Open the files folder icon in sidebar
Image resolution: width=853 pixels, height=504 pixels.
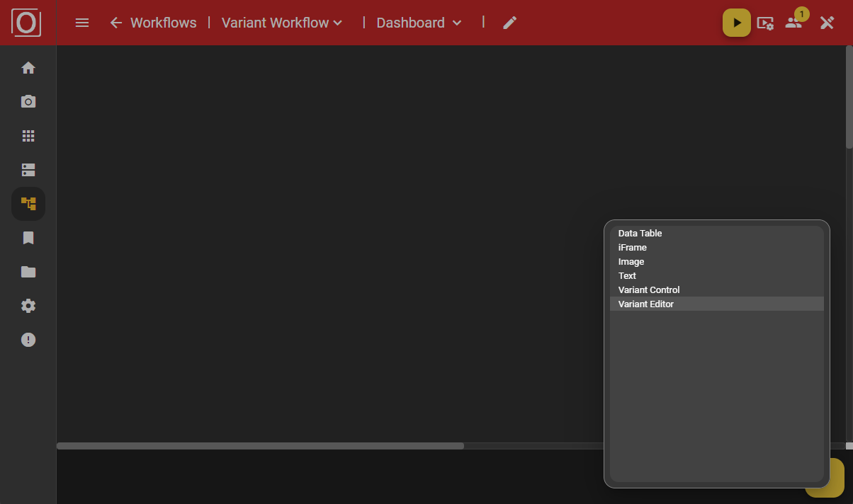tap(28, 271)
